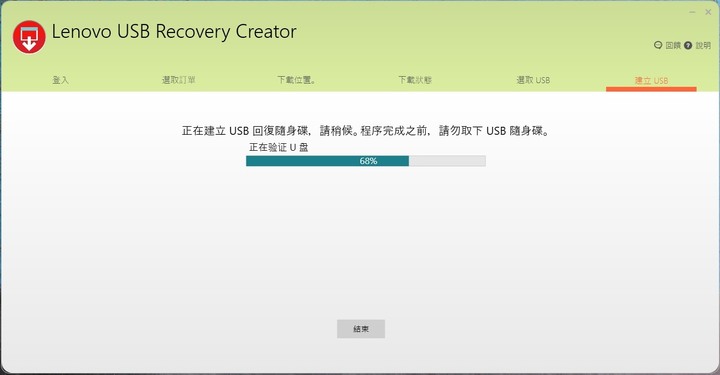Switch to the 選取訂單 tab
This screenshot has height=375, width=720.
tap(179, 80)
